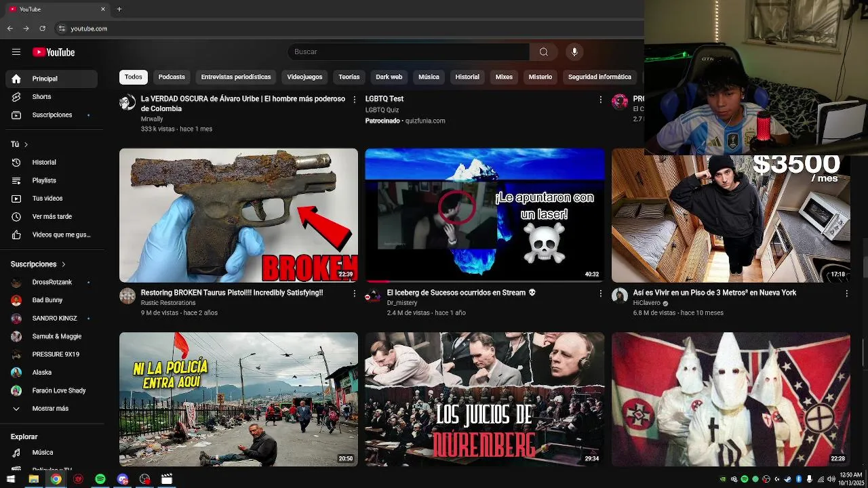Expand the Tú section chevron

click(26, 144)
